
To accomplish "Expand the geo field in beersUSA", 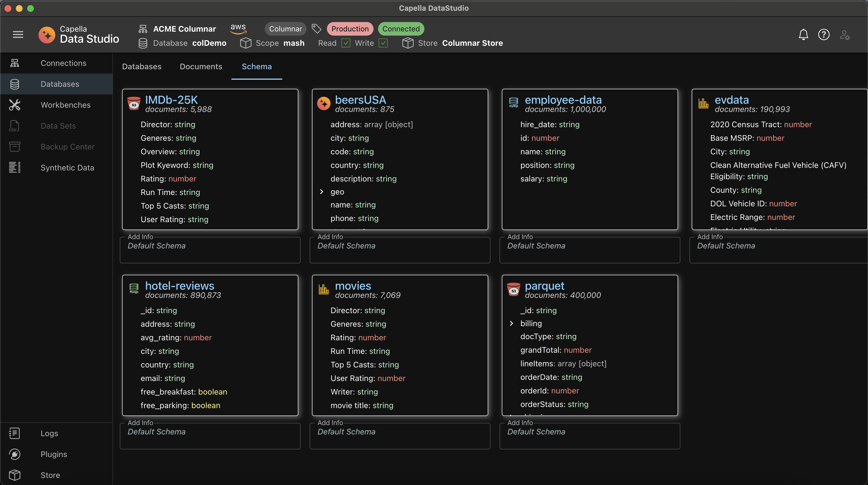I will point(322,192).
